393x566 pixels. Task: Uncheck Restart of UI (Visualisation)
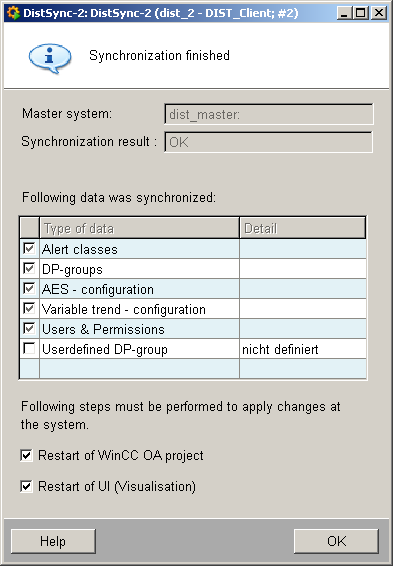coord(26,486)
